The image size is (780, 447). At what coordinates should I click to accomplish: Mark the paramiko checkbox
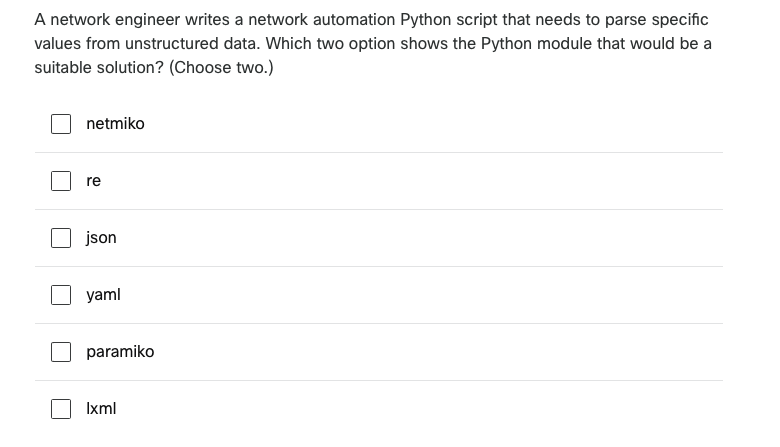click(62, 352)
